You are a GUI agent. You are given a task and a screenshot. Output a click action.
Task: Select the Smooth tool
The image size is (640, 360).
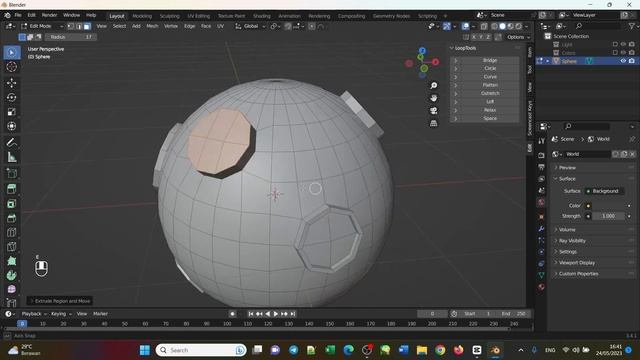click(12, 289)
